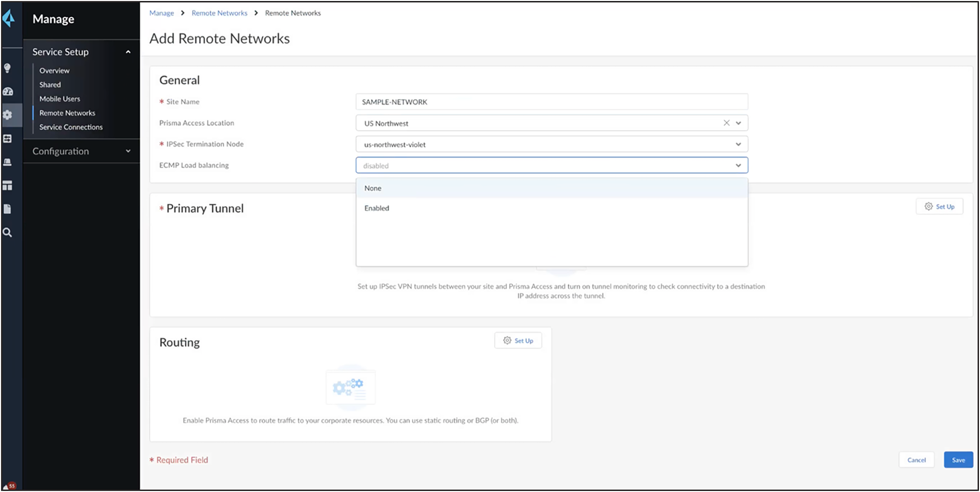The image size is (980, 492).
Task: Click the Primary Tunnel heading
Action: coord(205,208)
